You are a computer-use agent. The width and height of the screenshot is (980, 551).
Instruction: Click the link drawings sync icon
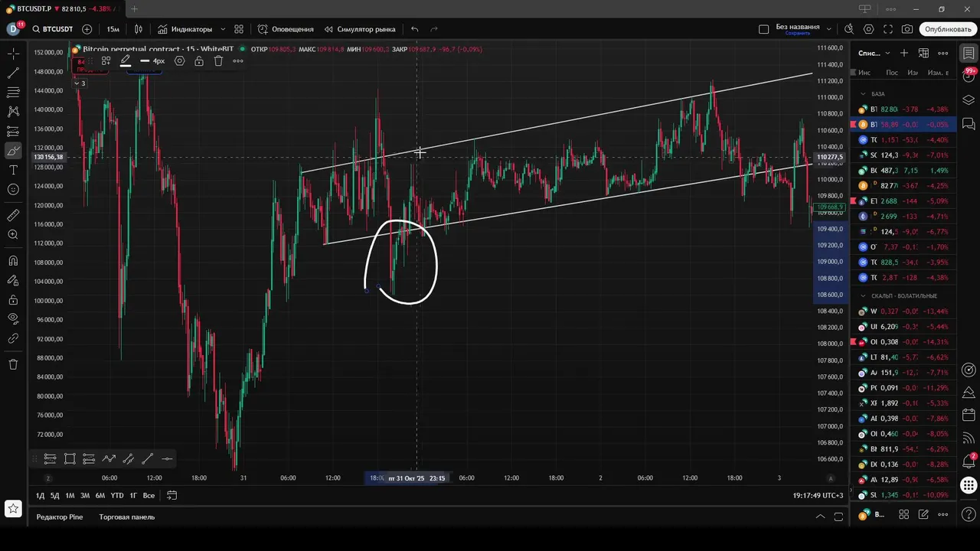[x=13, y=338]
